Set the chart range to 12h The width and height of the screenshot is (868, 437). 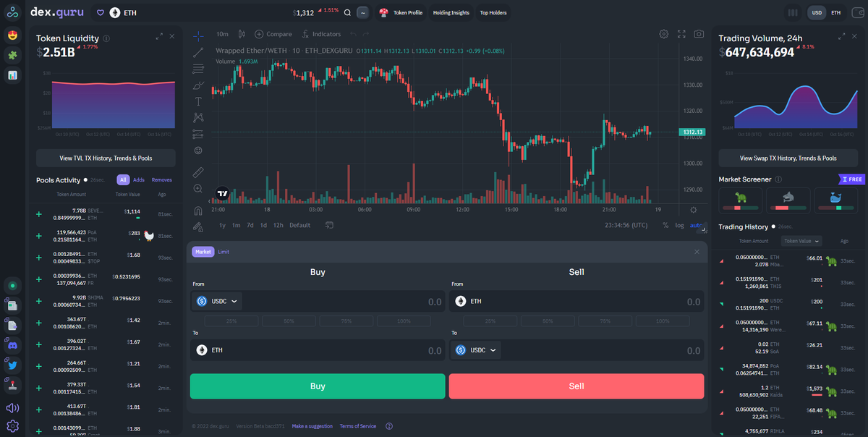click(x=278, y=225)
